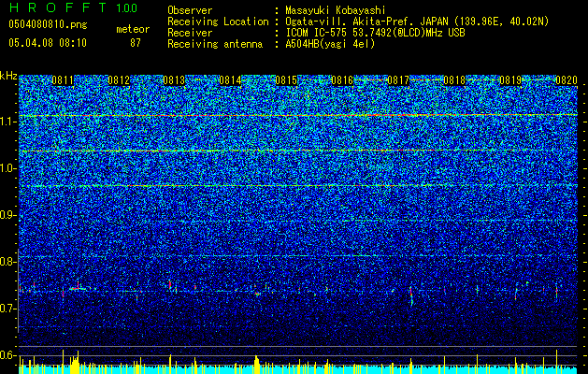Image resolution: width=588 pixels, height=374 pixels.
Task: Click the 0.6 frequency axis label
Action: click(8, 355)
